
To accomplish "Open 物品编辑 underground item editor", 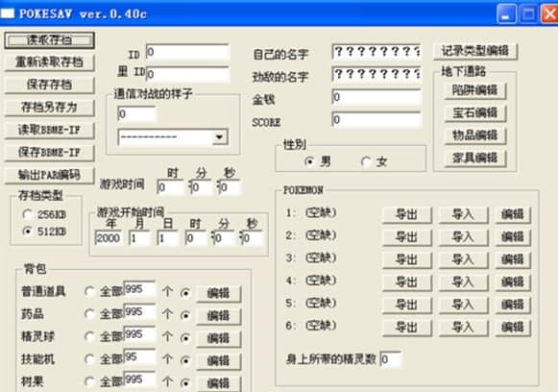I will [x=475, y=135].
